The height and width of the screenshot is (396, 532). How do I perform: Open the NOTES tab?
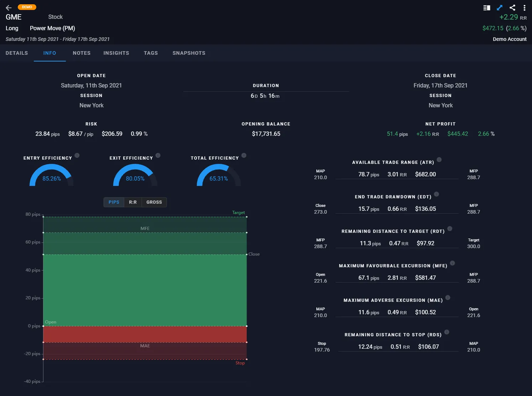pos(81,53)
